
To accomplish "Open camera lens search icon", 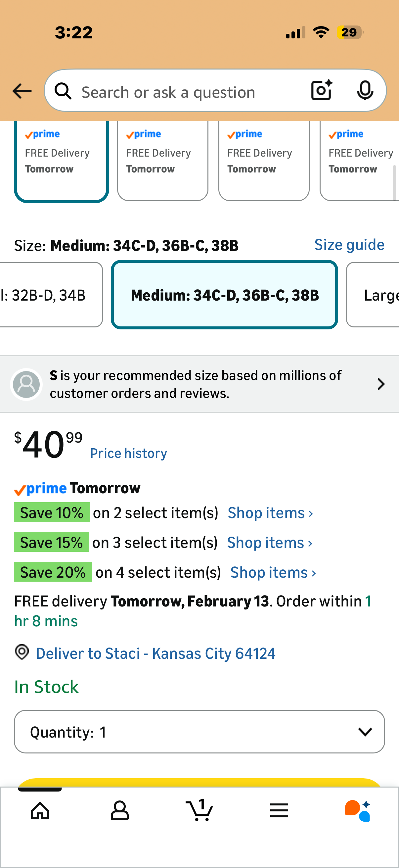I will (322, 91).
